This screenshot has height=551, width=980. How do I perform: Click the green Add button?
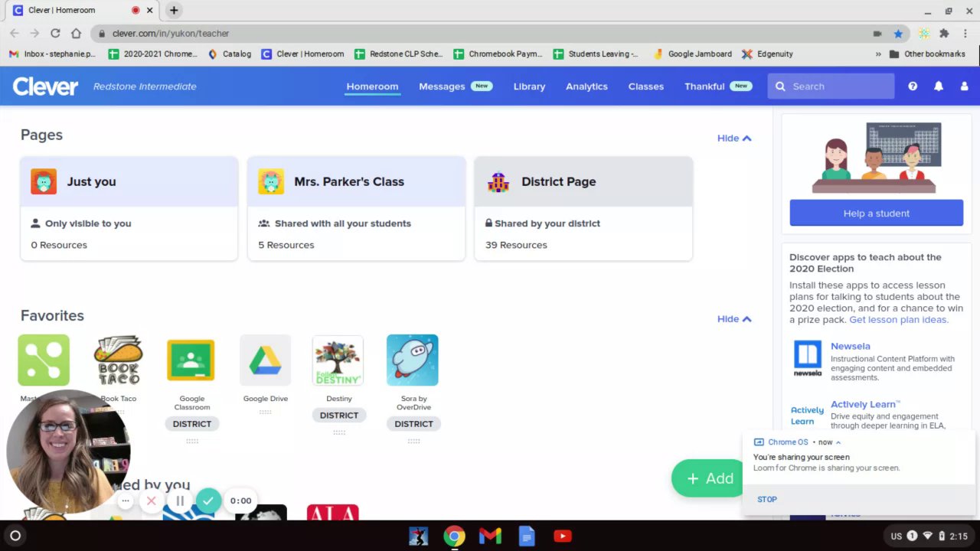[x=710, y=478]
